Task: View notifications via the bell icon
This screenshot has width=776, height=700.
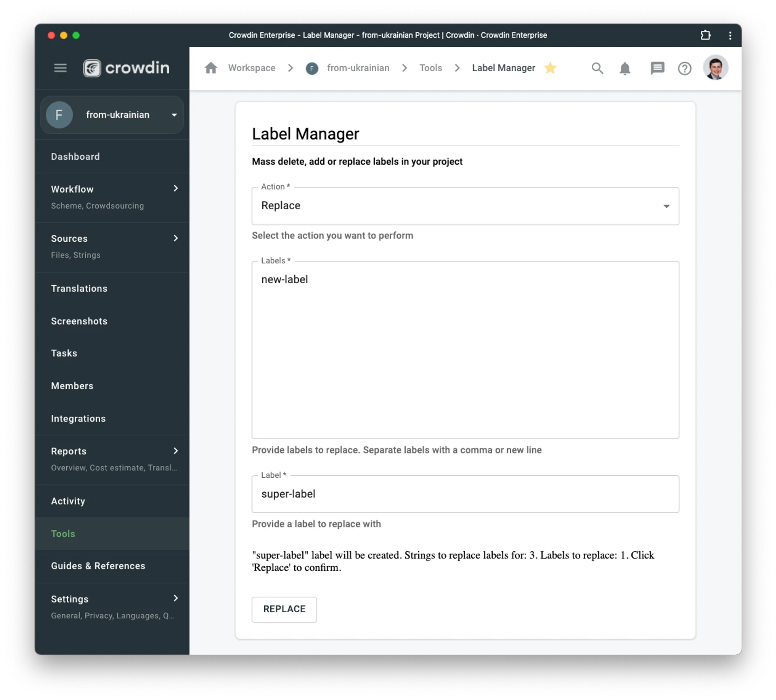Action: (x=624, y=68)
